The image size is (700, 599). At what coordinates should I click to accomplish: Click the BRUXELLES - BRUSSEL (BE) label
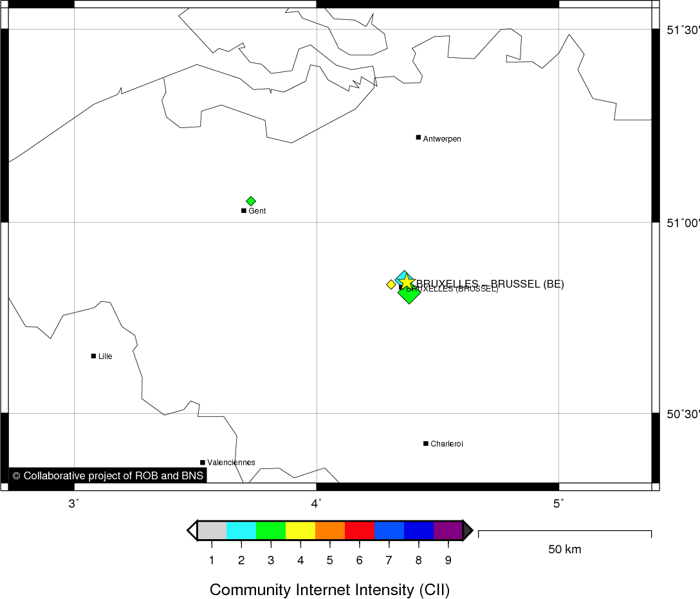[x=490, y=283]
